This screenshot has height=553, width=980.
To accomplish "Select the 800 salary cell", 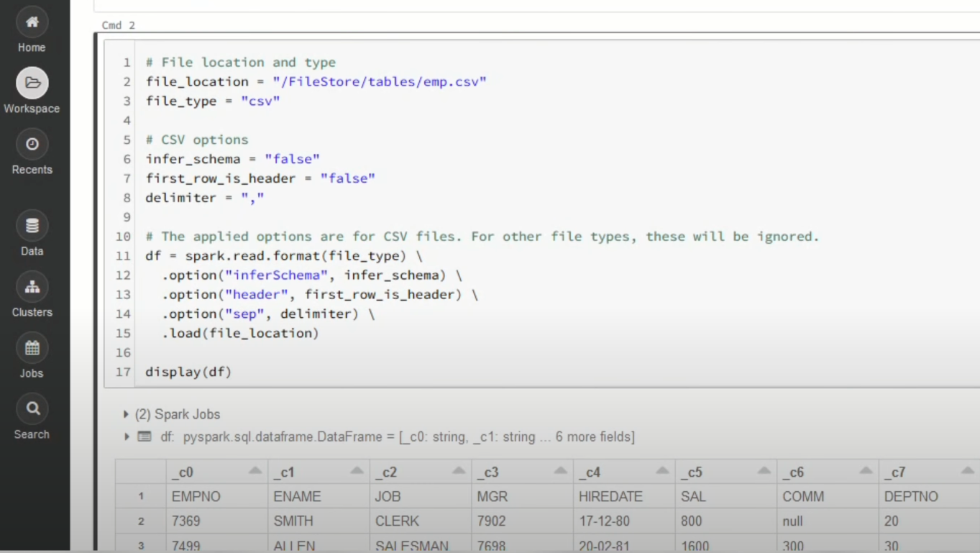I will click(726, 521).
